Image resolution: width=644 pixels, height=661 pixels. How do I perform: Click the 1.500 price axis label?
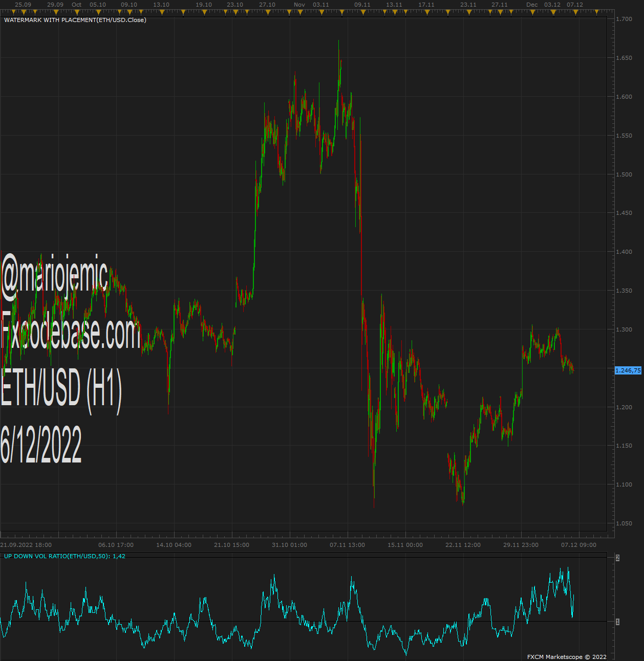[624, 174]
